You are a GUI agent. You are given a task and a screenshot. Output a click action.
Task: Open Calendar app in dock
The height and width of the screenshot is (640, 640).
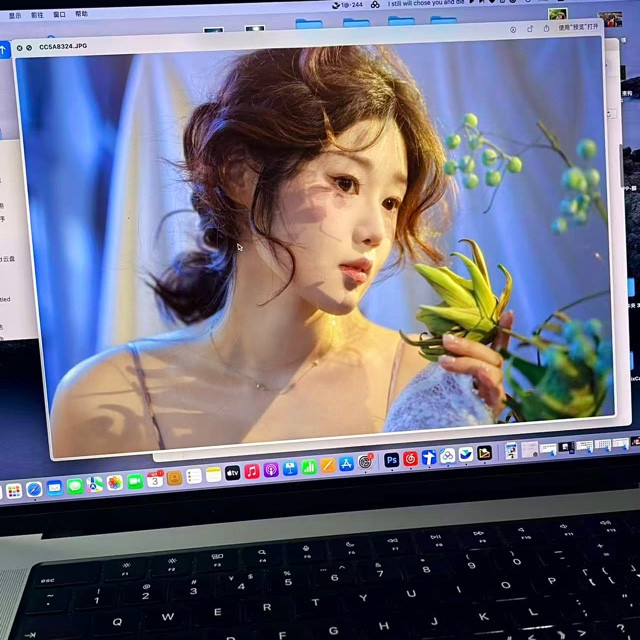(x=155, y=480)
